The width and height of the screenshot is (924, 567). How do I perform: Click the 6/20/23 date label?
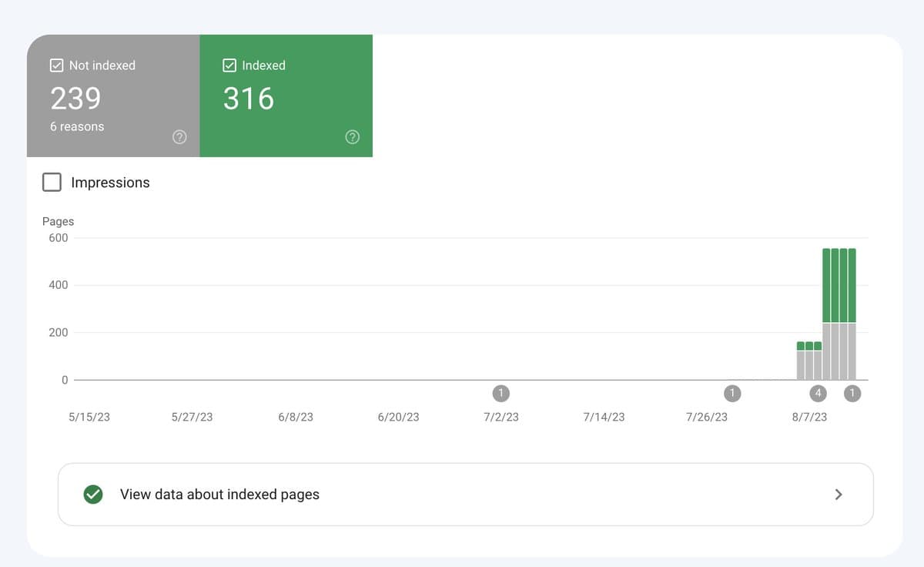click(x=398, y=417)
